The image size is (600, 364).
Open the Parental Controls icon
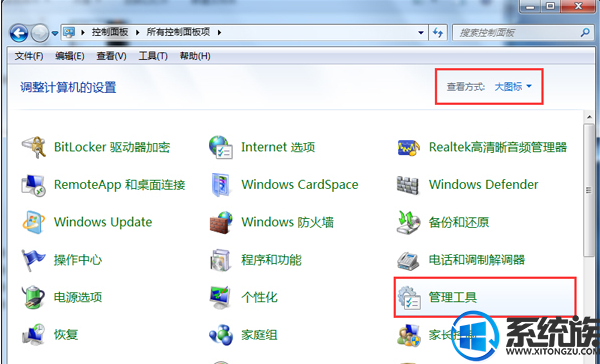coord(408,335)
